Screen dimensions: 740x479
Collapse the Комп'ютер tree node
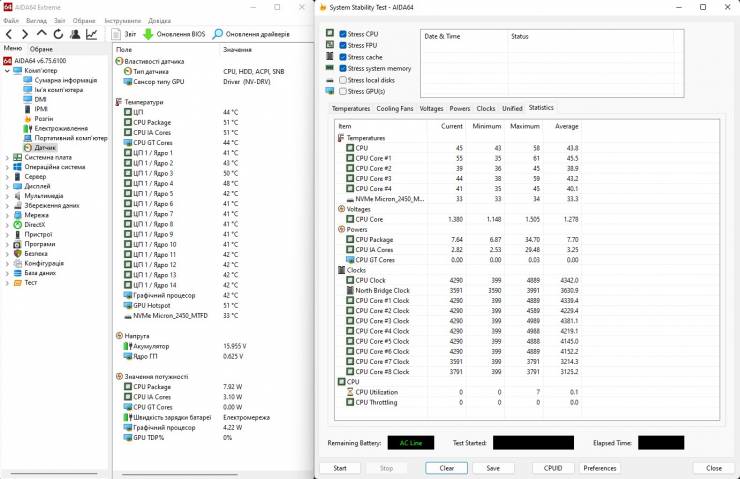[x=7, y=71]
